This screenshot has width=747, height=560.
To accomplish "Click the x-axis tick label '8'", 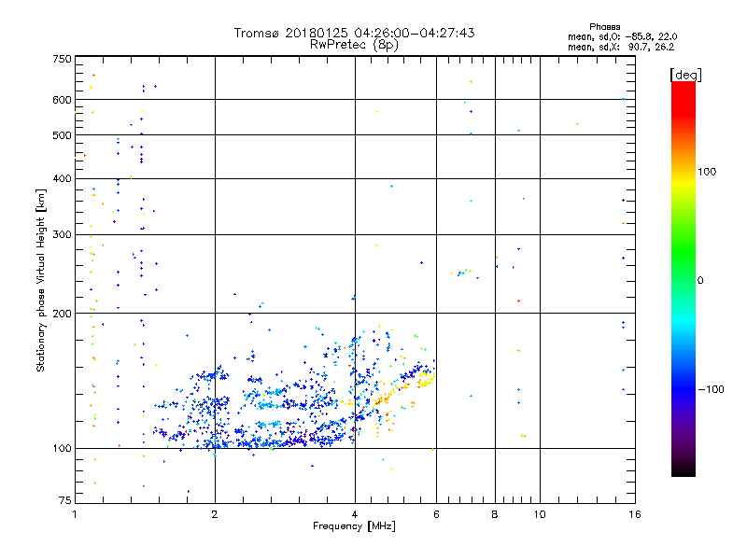I will point(495,514).
